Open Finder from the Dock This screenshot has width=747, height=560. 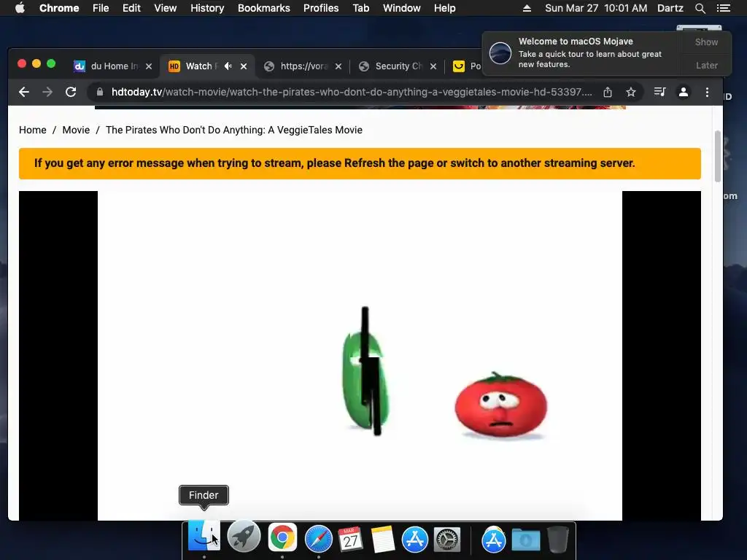pos(204,536)
